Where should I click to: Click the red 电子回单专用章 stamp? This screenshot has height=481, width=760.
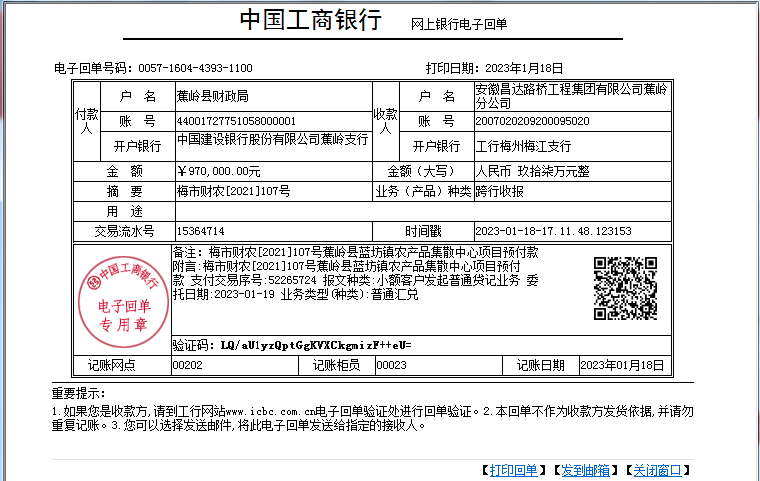coord(120,298)
